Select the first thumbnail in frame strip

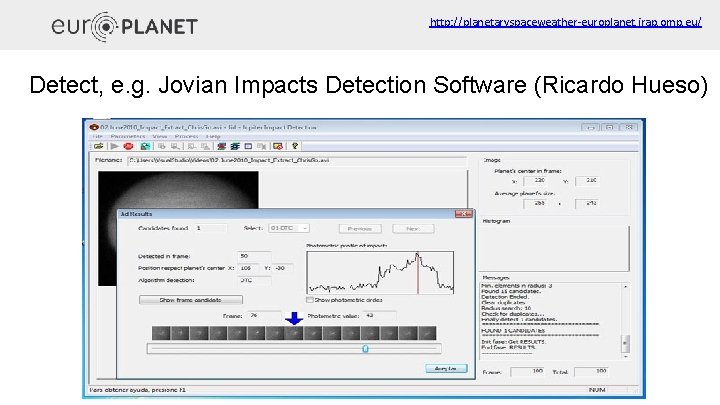(161, 333)
